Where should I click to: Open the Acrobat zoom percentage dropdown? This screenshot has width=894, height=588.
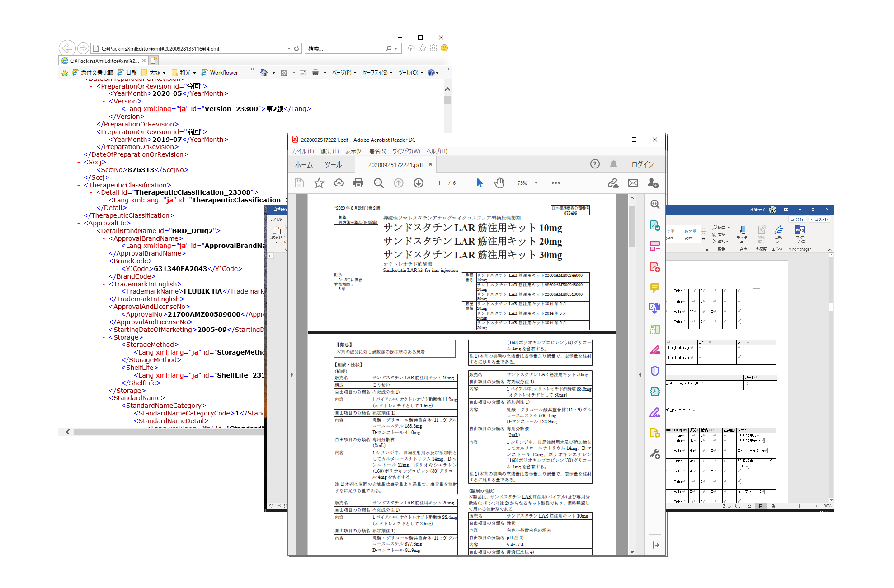pyautogui.click(x=536, y=183)
